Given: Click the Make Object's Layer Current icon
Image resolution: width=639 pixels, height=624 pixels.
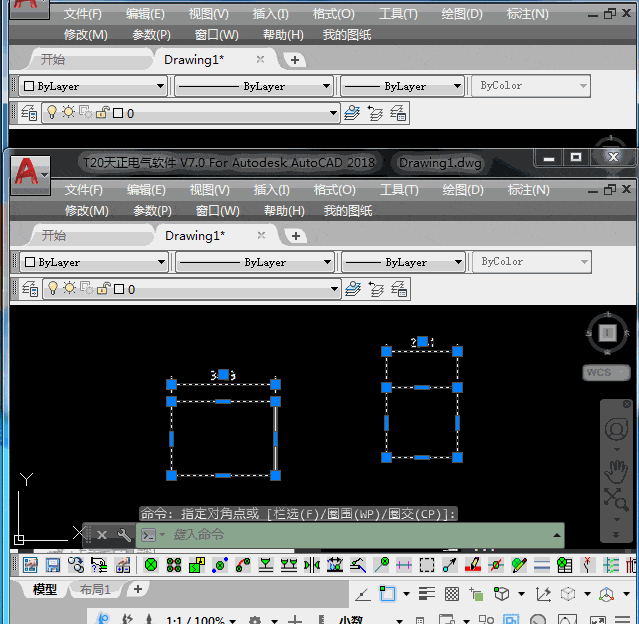Looking at the screenshot, I should coord(352,289).
